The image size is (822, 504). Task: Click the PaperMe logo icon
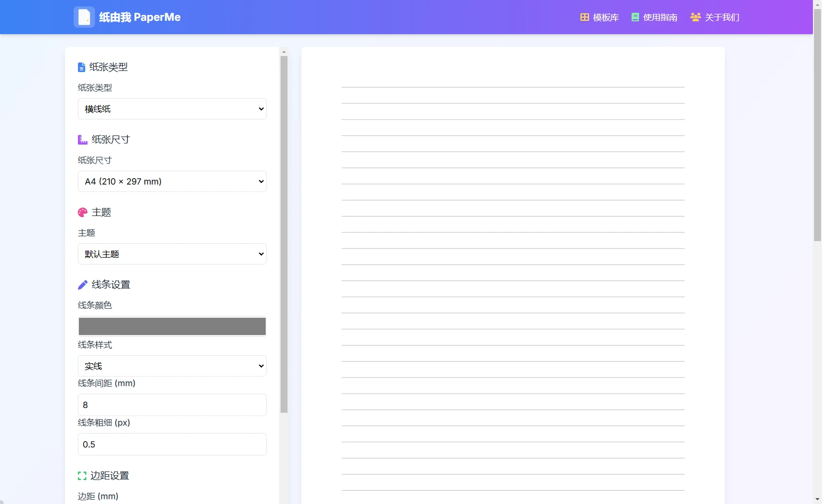pos(84,17)
